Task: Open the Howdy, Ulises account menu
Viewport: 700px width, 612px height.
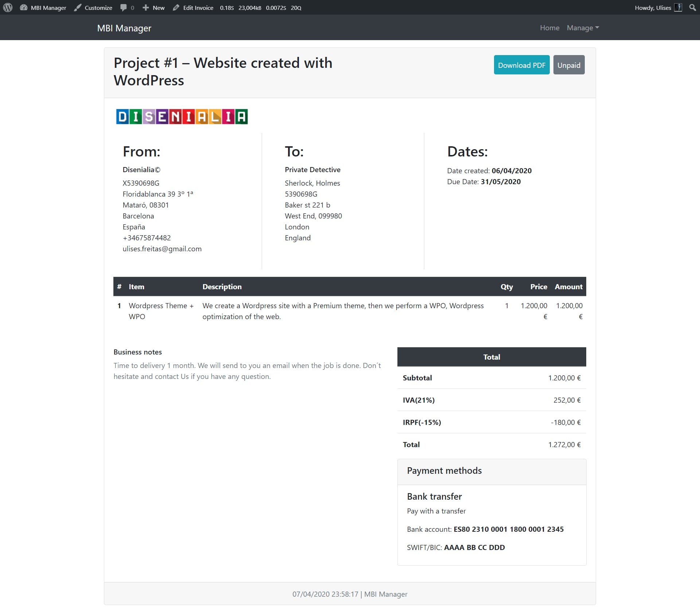Action: [653, 8]
